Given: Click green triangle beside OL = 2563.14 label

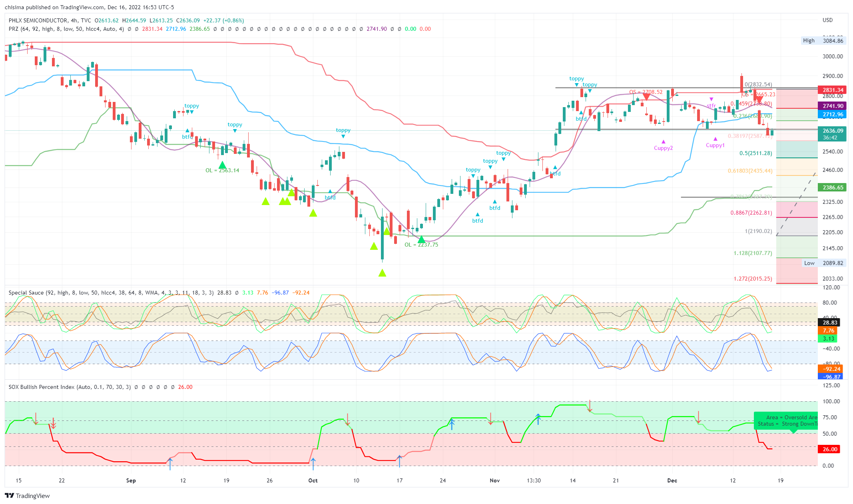Looking at the screenshot, I should coord(222,165).
